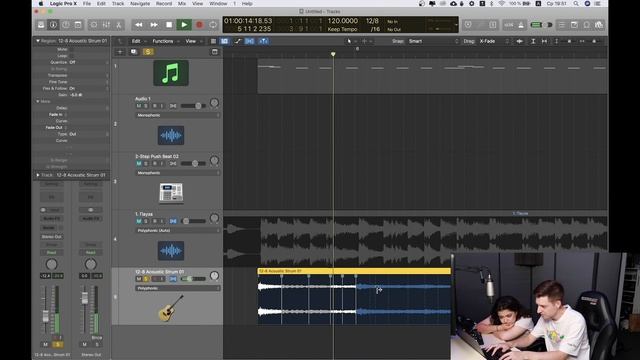Toggle count-in button
Image resolution: width=640 pixels, height=360 pixels.
tap(509, 25)
